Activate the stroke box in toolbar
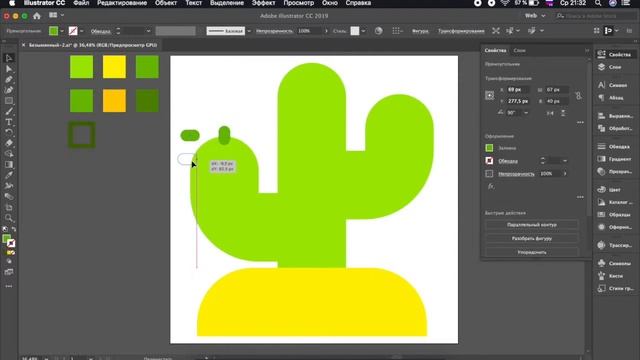The width and height of the screenshot is (640, 360). [11, 243]
